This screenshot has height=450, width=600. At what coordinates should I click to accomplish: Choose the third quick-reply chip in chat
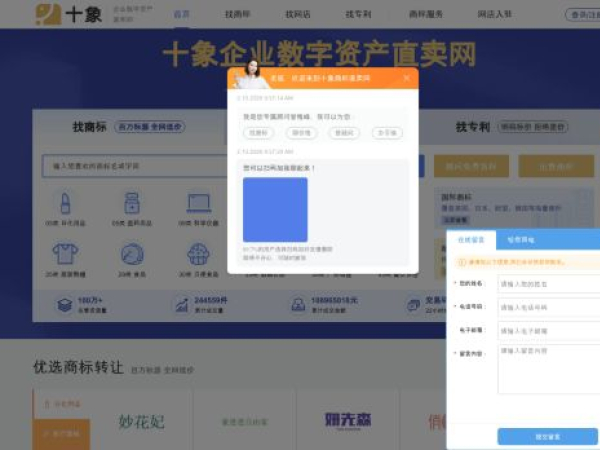point(344,133)
